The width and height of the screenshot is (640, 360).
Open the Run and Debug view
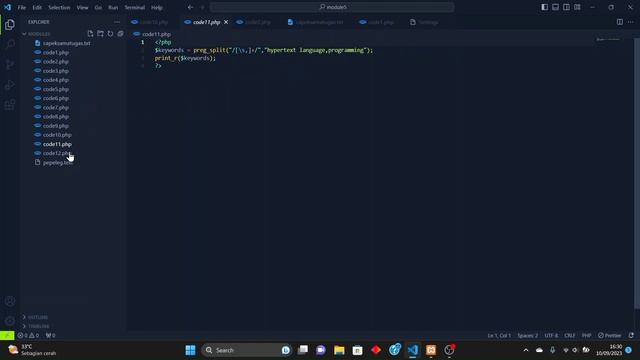(x=10, y=84)
